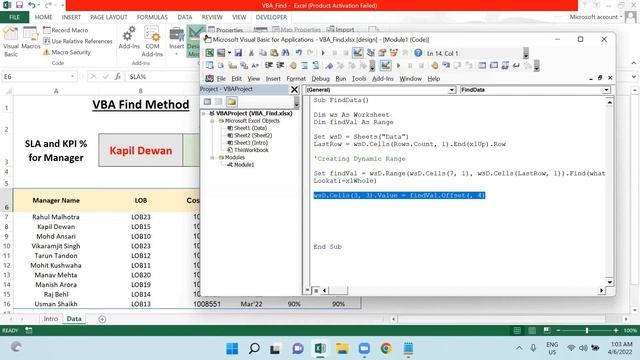
Task: Toggle Breakpoint hand icon in Debug toolbar
Action: pos(435,65)
